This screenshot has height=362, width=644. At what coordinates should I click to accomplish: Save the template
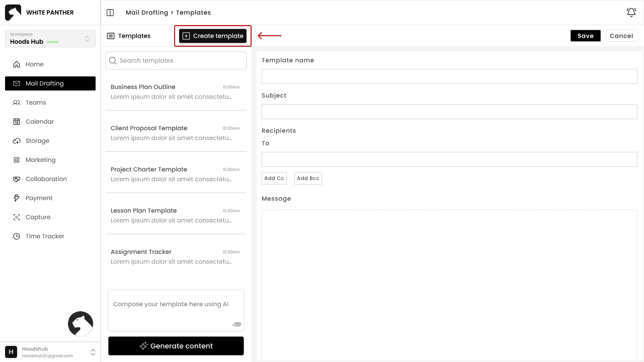click(x=585, y=36)
